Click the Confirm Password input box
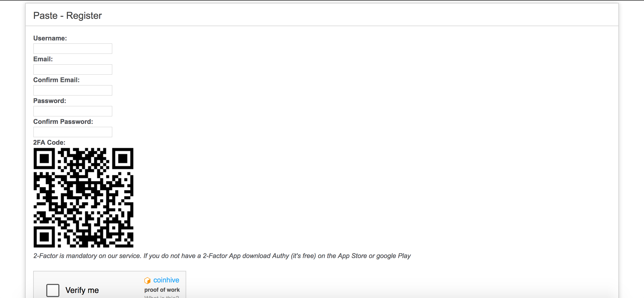644x298 pixels. (73, 132)
